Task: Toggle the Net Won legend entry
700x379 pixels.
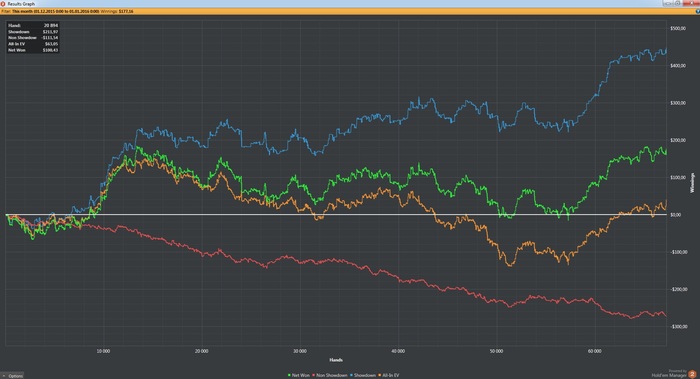Action: pos(299,375)
